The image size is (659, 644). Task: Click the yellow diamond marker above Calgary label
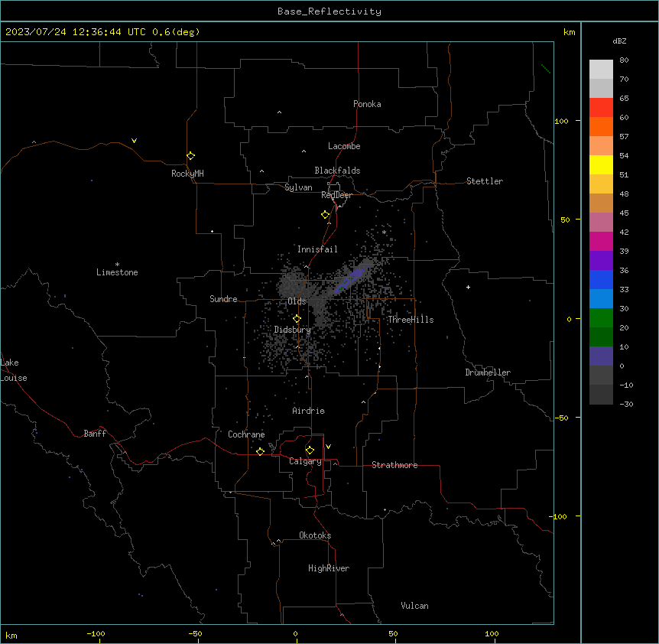[310, 450]
